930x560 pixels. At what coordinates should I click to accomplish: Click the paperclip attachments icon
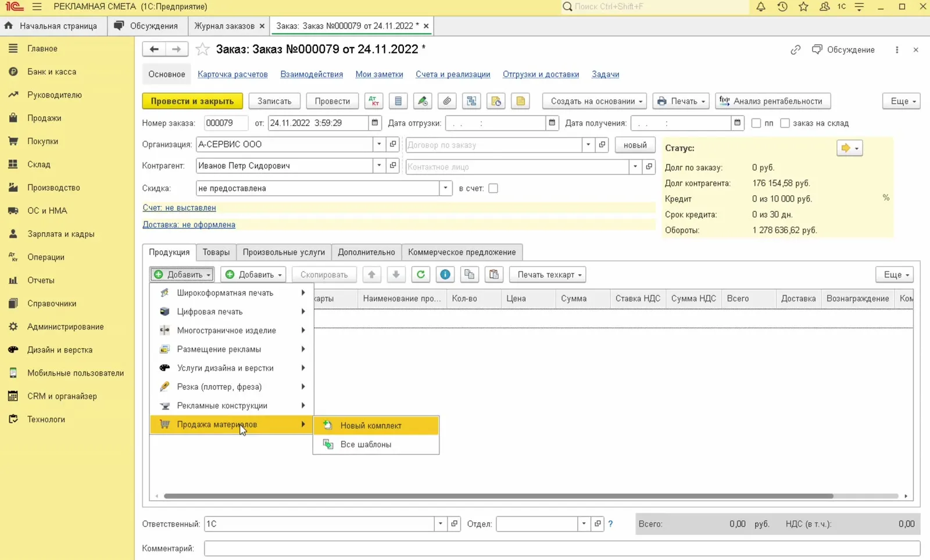[447, 101]
